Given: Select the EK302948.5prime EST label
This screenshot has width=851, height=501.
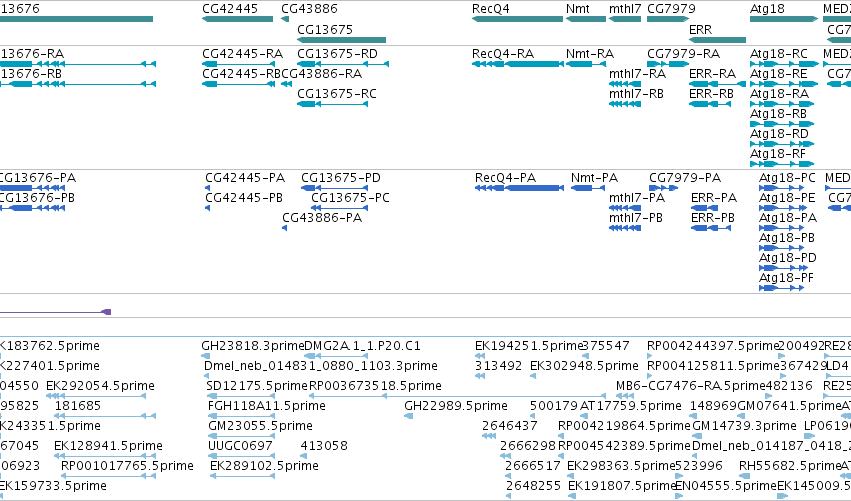Looking at the screenshot, I should click(x=585, y=366).
